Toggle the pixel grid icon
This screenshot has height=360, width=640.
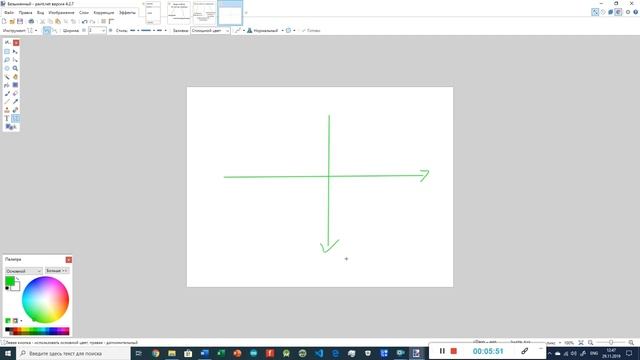point(103,21)
